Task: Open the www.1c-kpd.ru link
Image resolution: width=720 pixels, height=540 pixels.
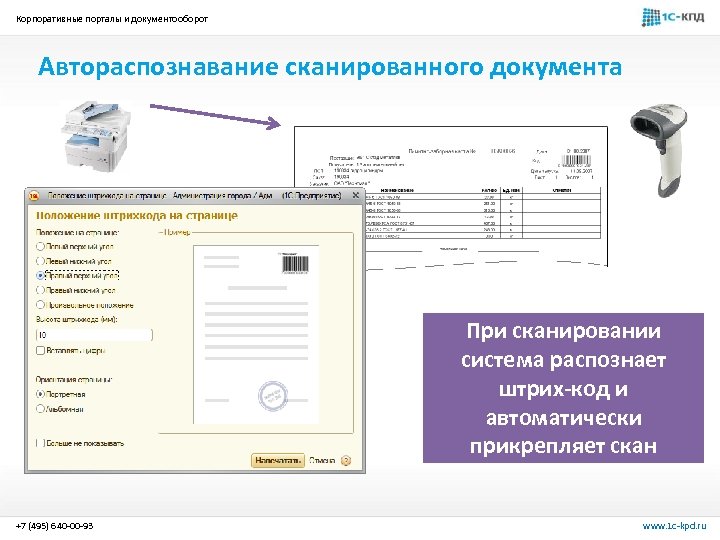Action: (x=674, y=526)
